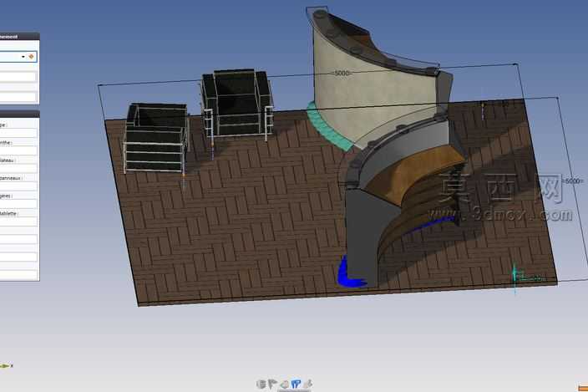Select the 5000 dimension label along the top edge

point(342,74)
